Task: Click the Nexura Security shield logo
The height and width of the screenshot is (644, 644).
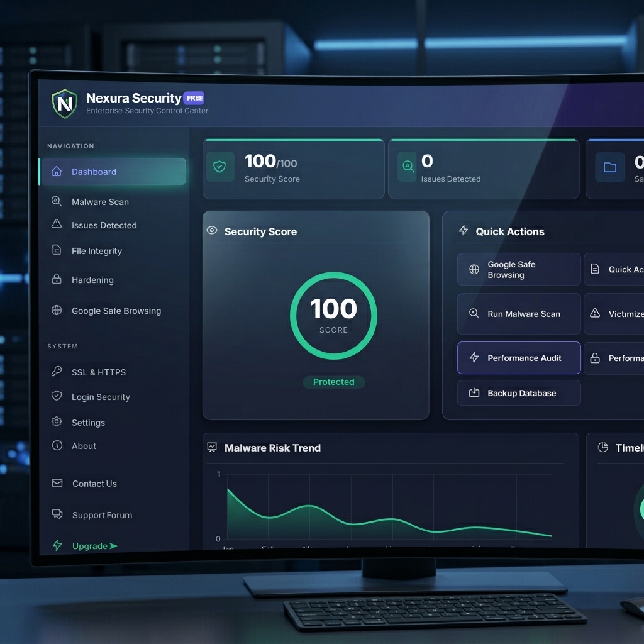Action: click(65, 103)
